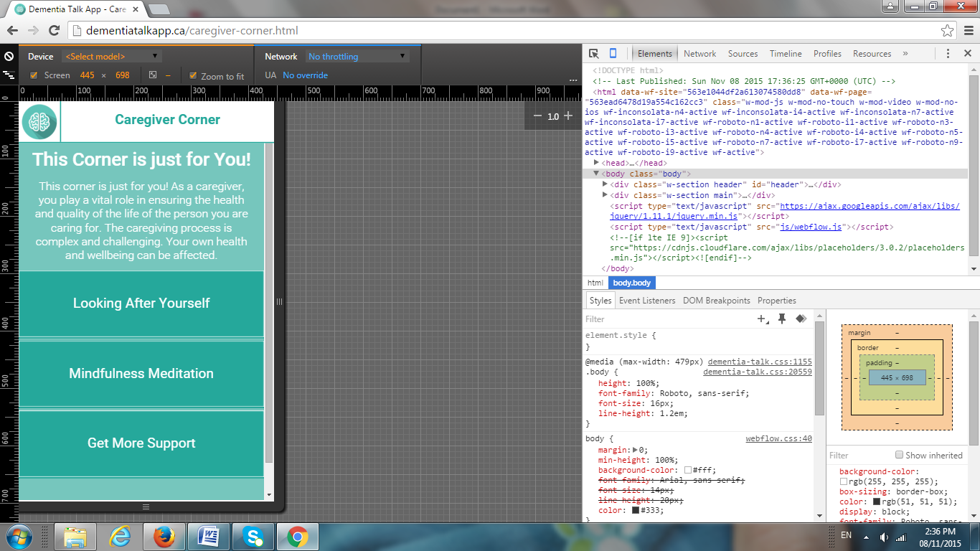Zoom in the emulated view with plus
The height and width of the screenshot is (551, 980).
click(568, 116)
